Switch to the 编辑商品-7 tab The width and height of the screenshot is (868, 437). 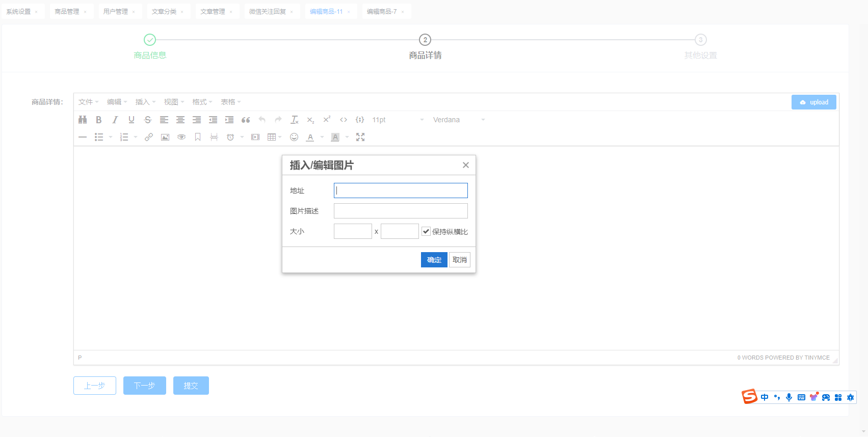(382, 11)
